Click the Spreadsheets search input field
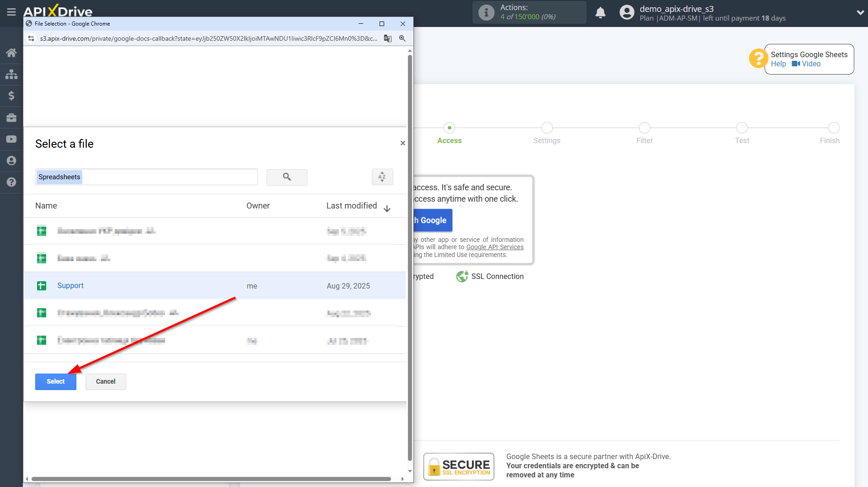The width and height of the screenshot is (868, 487). pos(146,177)
